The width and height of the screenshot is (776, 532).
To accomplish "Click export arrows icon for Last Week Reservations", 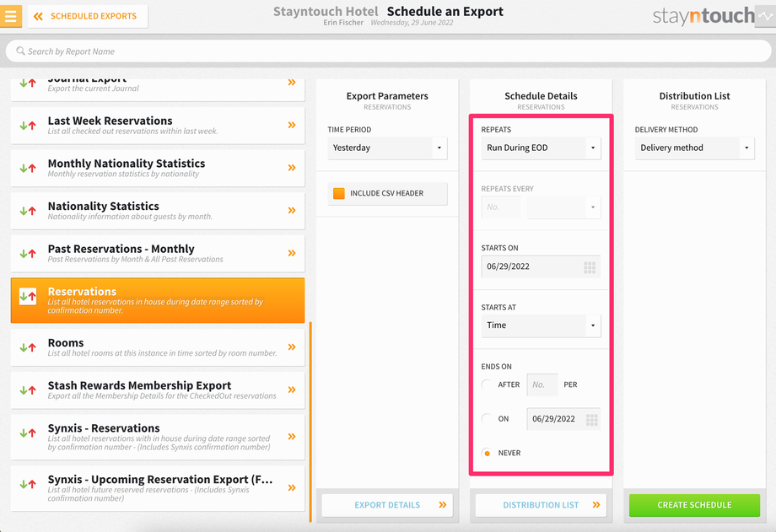I will point(28,126).
